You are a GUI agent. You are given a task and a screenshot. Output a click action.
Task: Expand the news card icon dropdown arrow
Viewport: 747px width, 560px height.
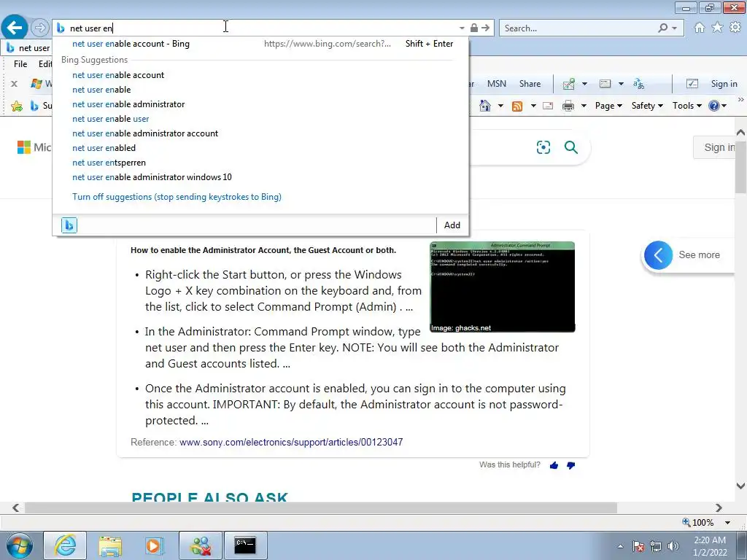(621, 85)
